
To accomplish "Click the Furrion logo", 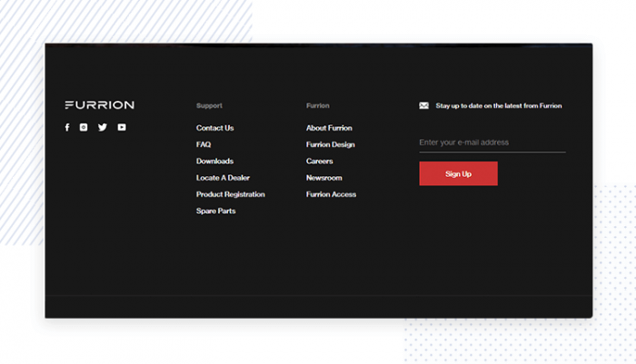I will (99, 105).
